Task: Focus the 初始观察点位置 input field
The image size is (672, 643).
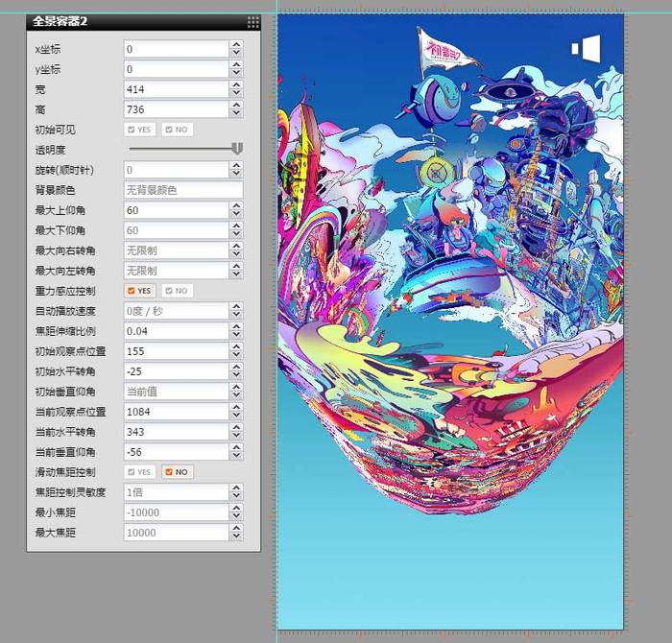Action: [176, 351]
